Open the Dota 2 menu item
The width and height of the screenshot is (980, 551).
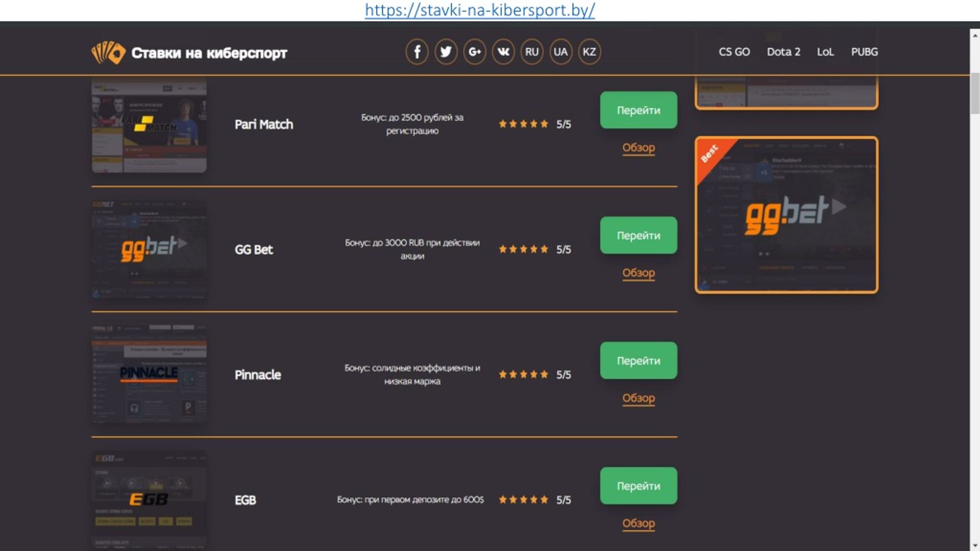784,52
